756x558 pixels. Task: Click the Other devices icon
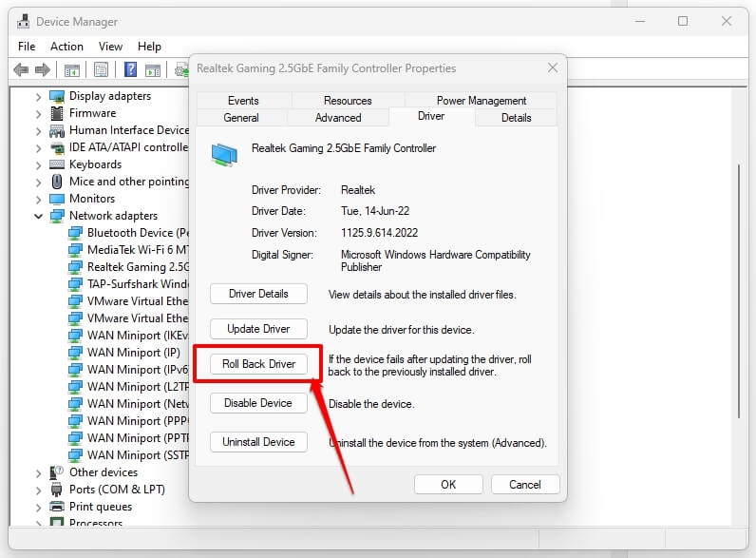coord(57,472)
